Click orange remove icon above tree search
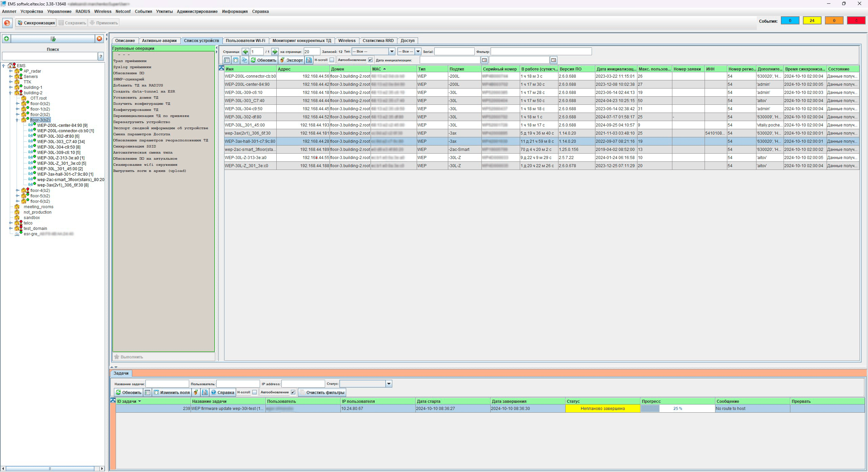This screenshot has width=868, height=472. (x=99, y=39)
